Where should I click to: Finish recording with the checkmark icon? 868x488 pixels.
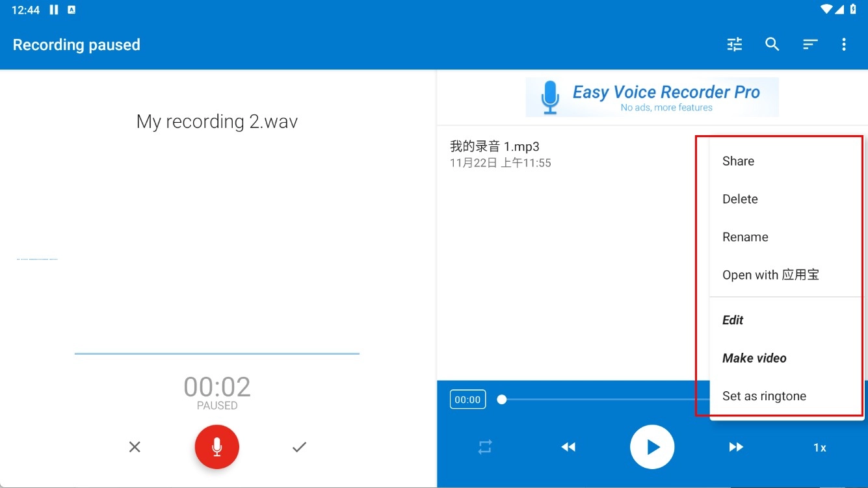[299, 447]
